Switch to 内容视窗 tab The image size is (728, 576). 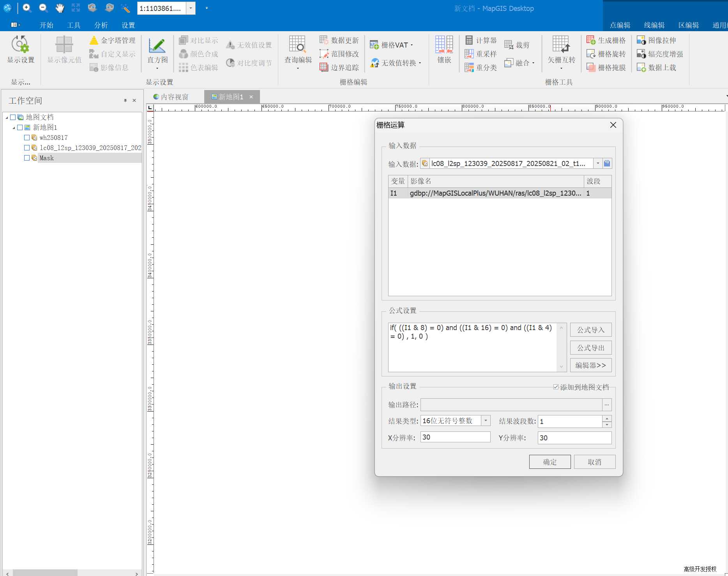171,97
